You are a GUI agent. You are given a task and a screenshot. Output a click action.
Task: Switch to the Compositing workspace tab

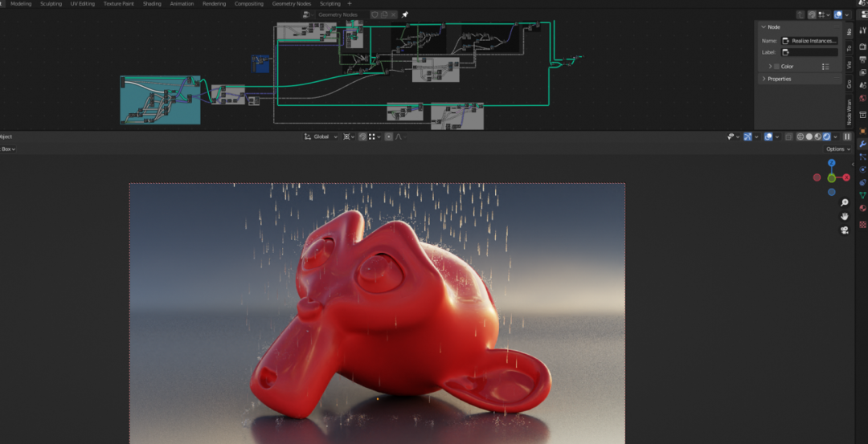tap(249, 3)
